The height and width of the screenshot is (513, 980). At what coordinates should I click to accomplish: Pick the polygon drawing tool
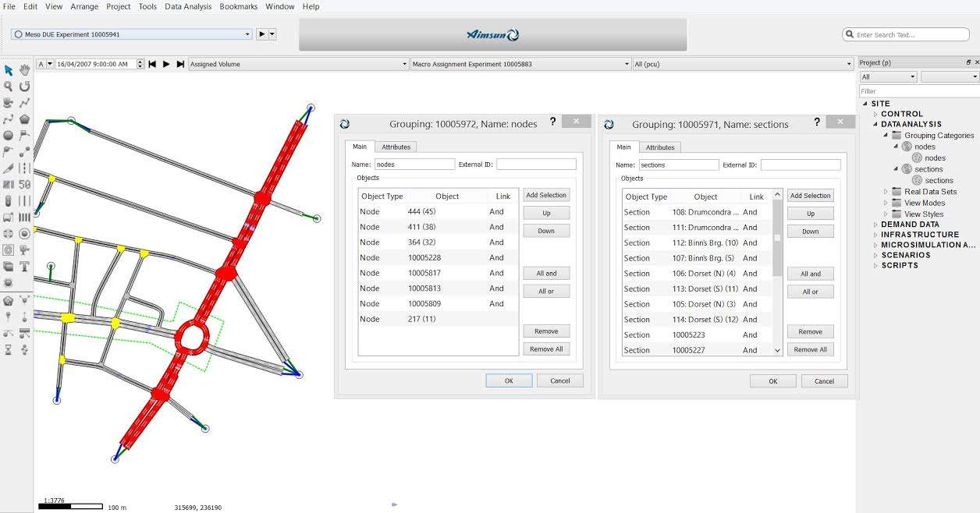point(25,119)
